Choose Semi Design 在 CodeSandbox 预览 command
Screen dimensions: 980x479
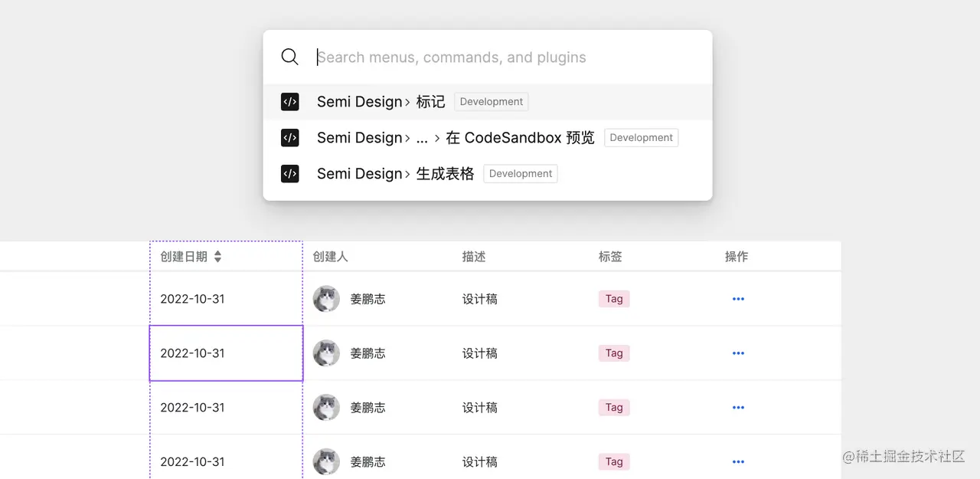(x=488, y=138)
